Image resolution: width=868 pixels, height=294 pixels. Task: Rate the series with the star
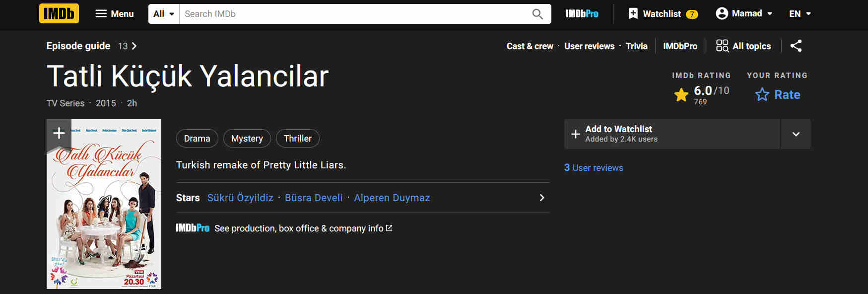click(x=778, y=94)
